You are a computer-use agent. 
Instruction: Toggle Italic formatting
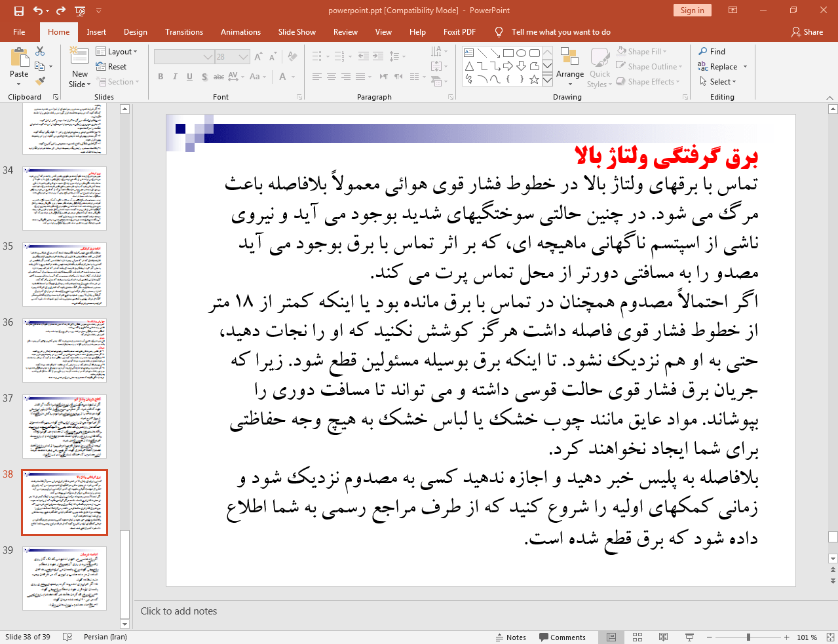(x=175, y=77)
